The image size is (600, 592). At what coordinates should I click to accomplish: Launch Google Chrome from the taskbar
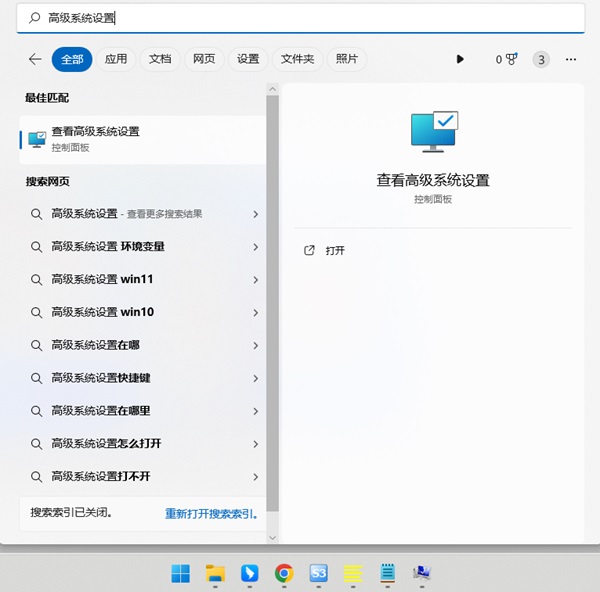pos(284,573)
